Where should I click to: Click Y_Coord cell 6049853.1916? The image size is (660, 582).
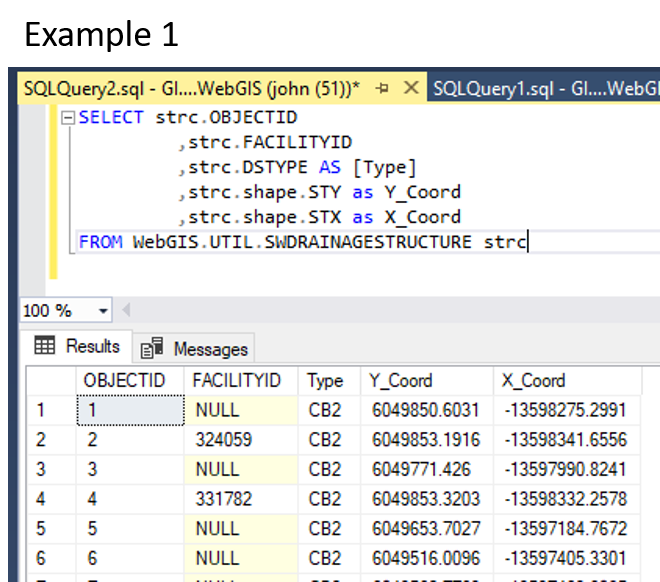pyautogui.click(x=427, y=440)
